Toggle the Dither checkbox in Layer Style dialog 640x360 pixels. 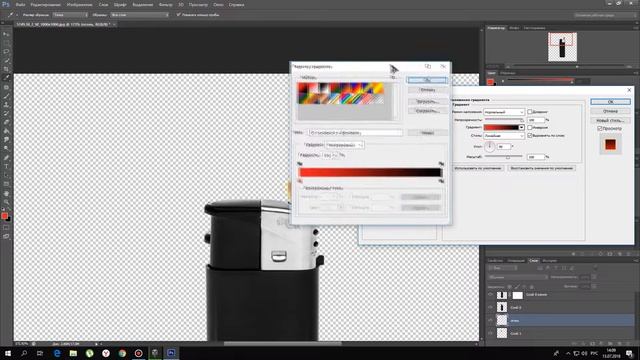point(529,111)
